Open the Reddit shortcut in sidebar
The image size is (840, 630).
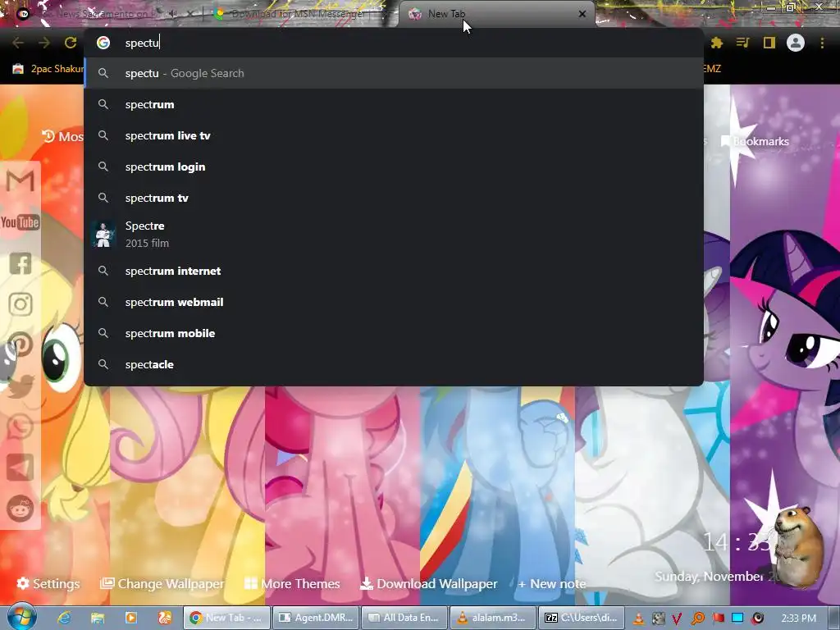click(x=21, y=509)
